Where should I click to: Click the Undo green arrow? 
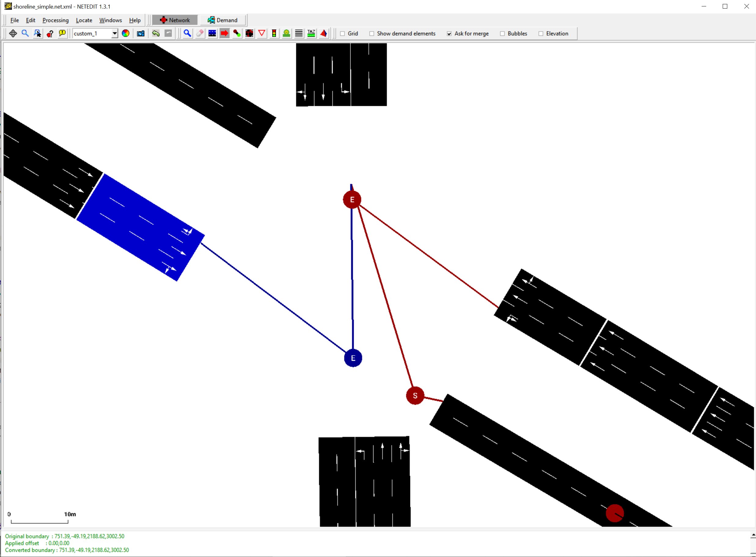tap(156, 33)
